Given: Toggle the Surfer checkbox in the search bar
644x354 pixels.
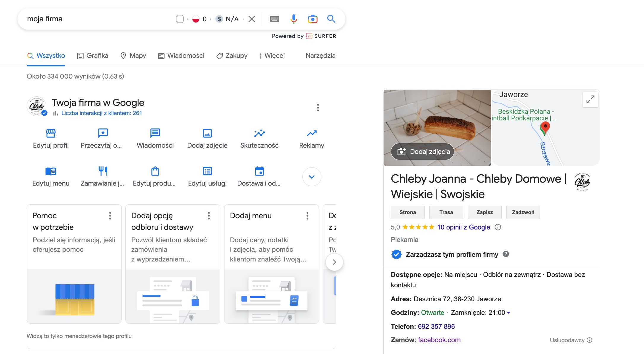Looking at the screenshot, I should point(179,18).
